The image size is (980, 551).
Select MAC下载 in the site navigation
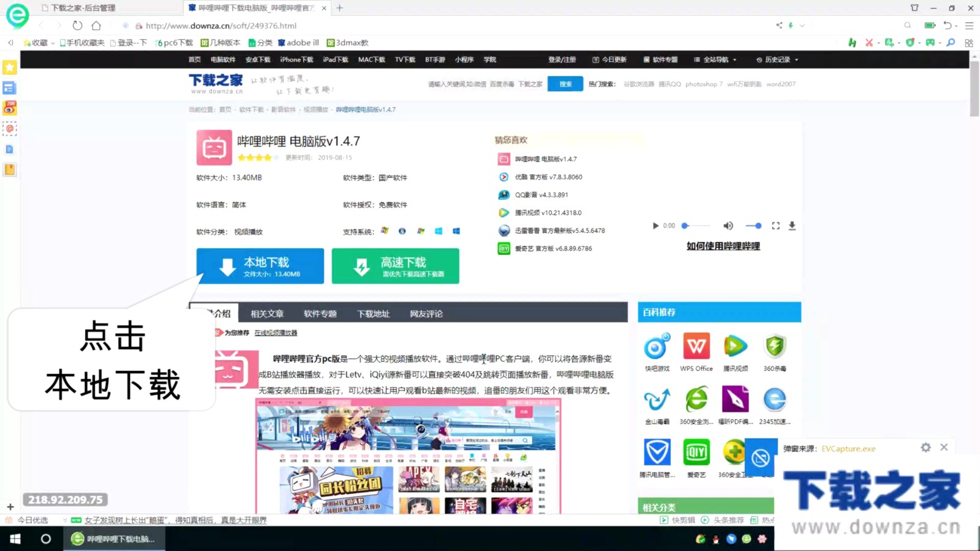pos(372,59)
